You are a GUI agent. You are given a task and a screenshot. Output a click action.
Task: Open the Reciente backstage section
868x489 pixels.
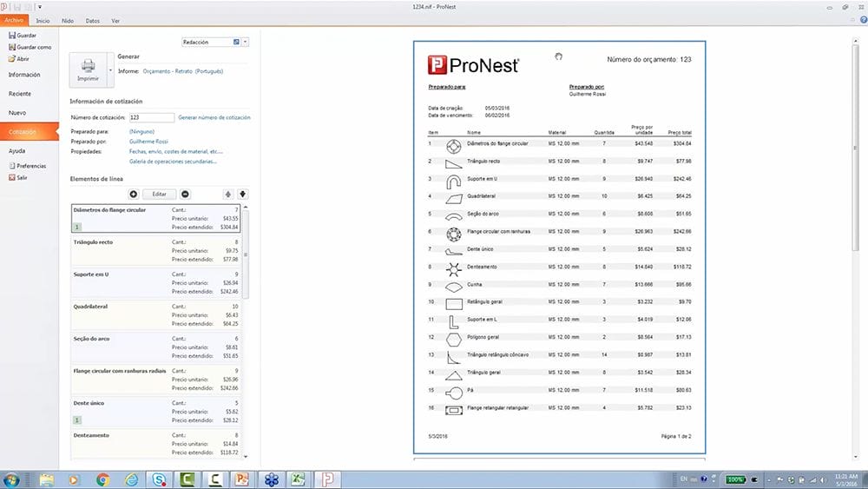19,94
